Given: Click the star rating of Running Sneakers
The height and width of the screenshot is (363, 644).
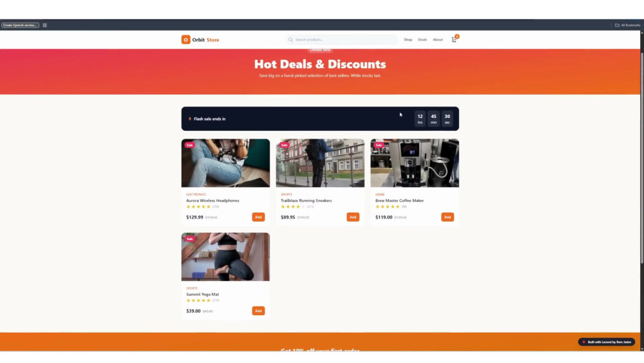Looking at the screenshot, I should pos(293,207).
